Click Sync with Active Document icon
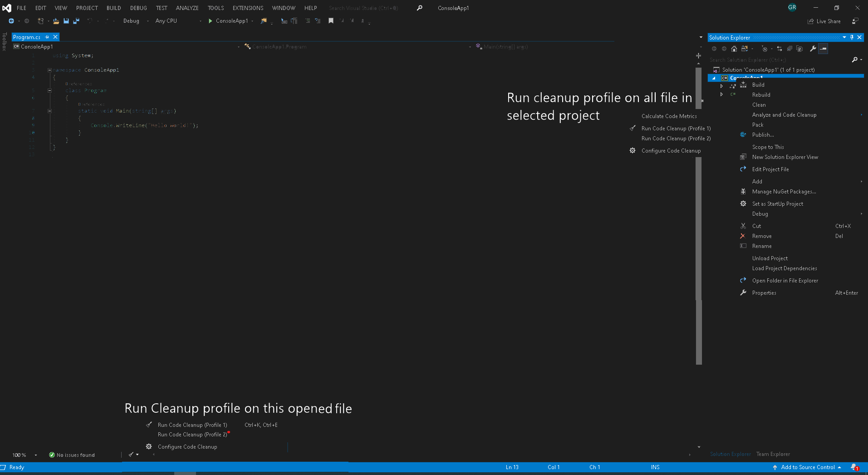 (x=780, y=49)
